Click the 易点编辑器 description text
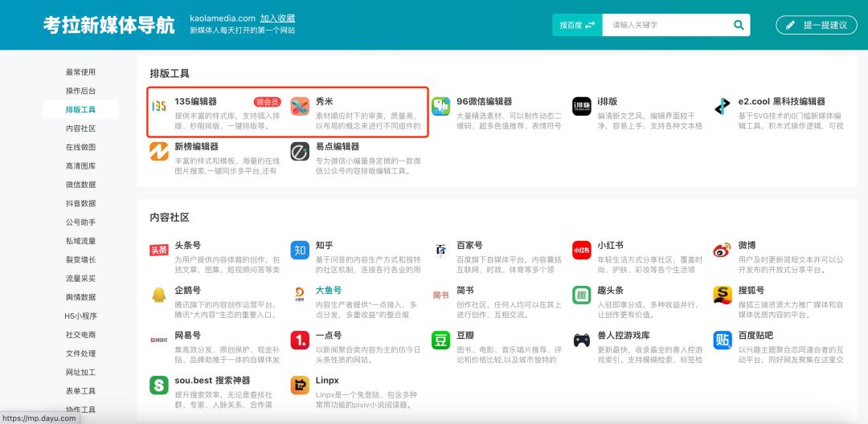This screenshot has width=868, height=424. pos(368,166)
